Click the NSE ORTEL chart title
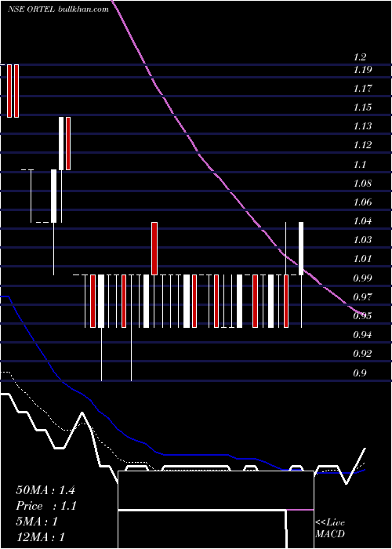Viewport: 392px width, 549px height. 59,9
